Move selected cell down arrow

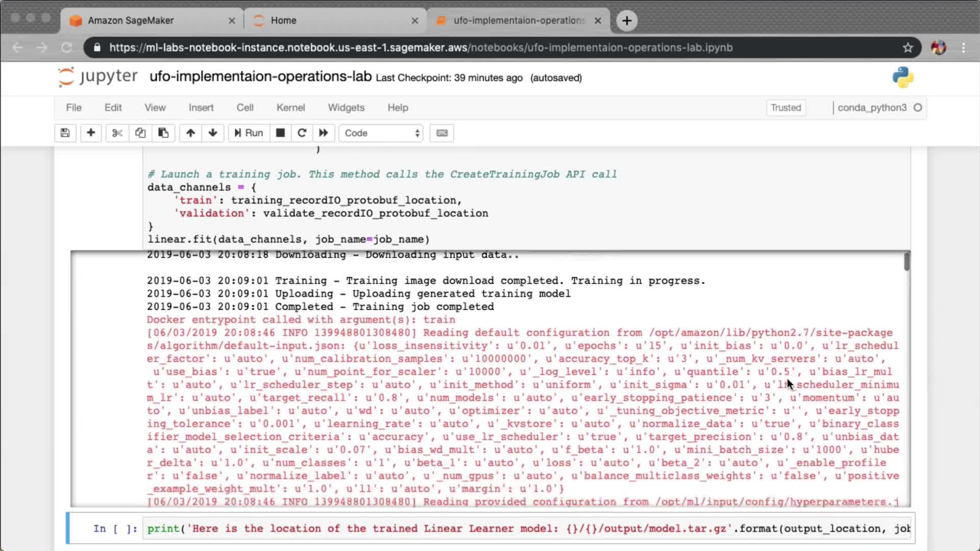[x=213, y=133]
